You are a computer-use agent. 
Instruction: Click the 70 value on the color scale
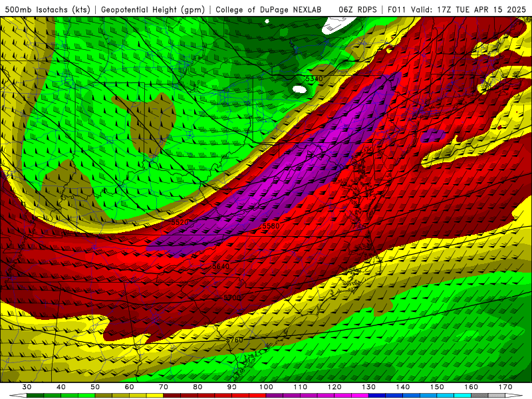click(x=164, y=387)
